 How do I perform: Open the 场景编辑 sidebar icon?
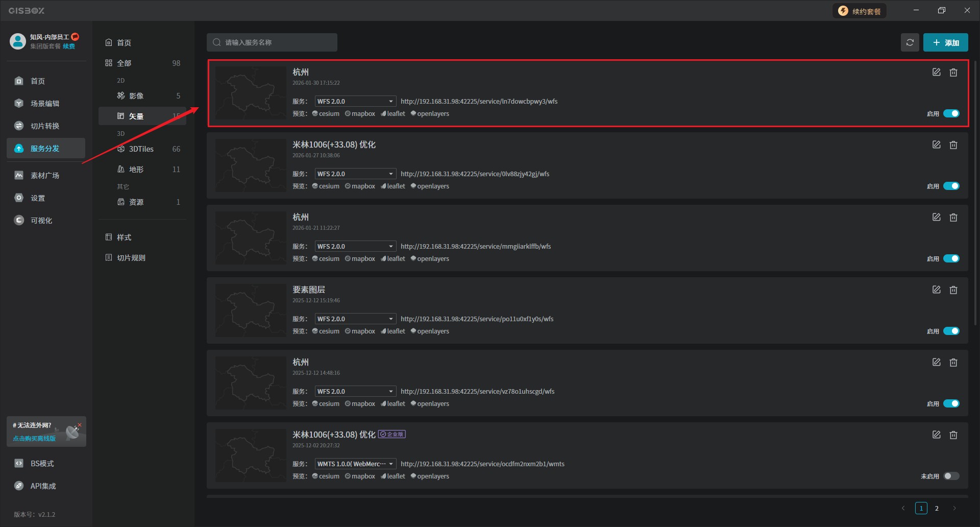point(19,104)
